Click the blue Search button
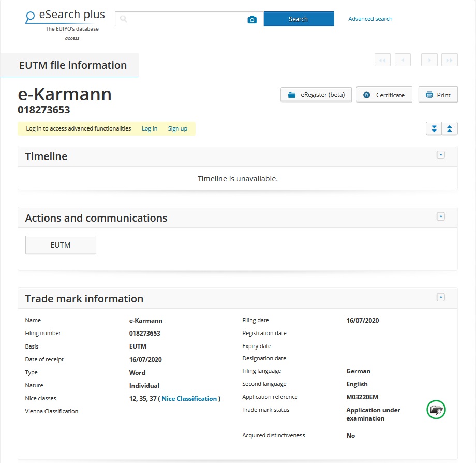 tap(299, 19)
